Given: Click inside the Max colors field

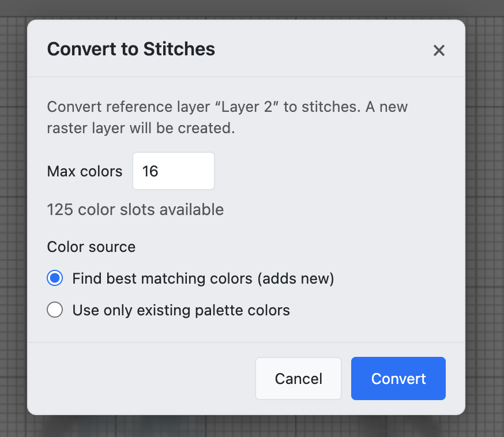Looking at the screenshot, I should pos(173,171).
